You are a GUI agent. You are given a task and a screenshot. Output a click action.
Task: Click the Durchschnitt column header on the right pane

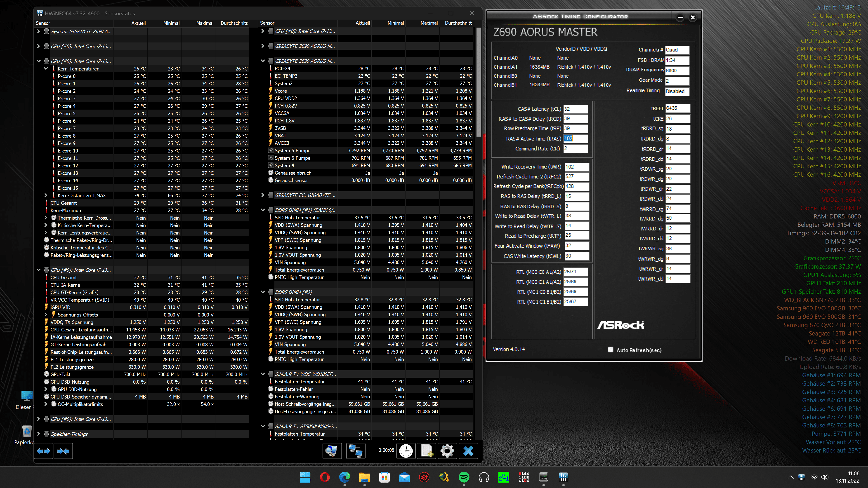[458, 23]
